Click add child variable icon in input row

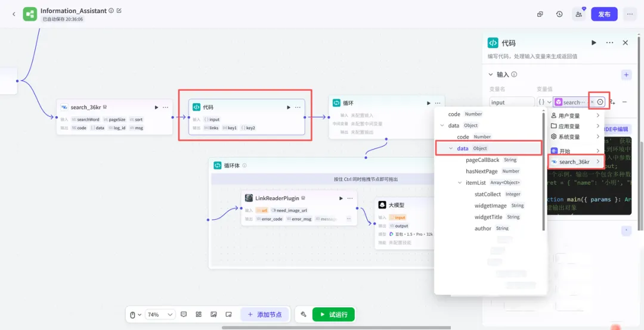pos(613,102)
